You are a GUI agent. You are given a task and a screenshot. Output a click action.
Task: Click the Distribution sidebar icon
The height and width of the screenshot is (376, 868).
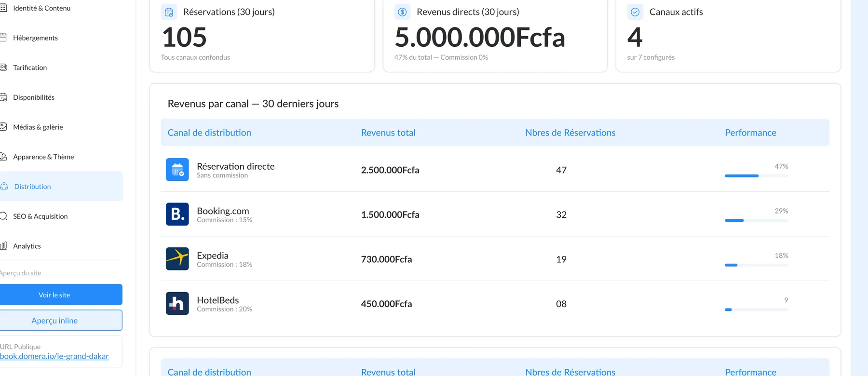point(4,187)
